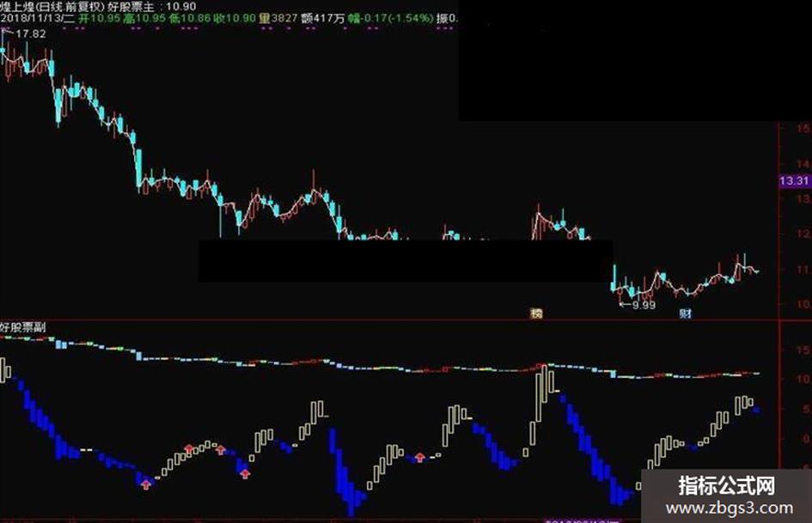
Task: Click the 榜 marker icon on the chart
Action: pyautogui.click(x=536, y=313)
